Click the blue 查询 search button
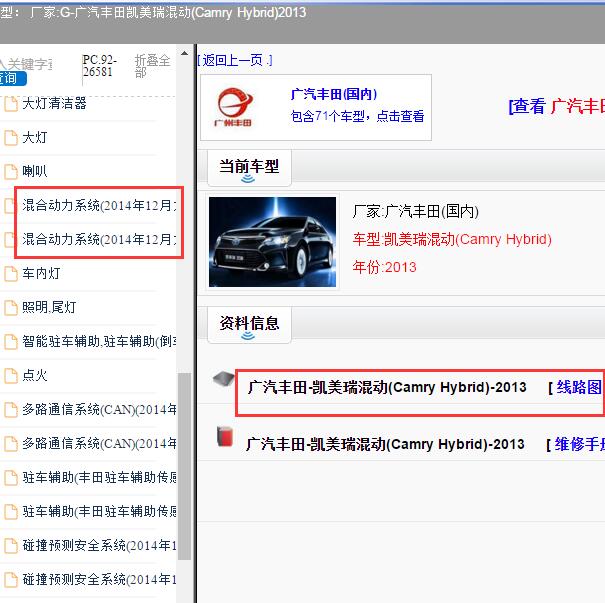 12,79
